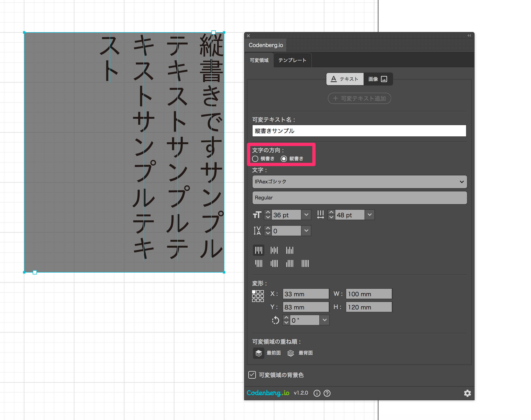Open the info icon in the panel footer
Screen dimensions: 531x420
[317, 393]
